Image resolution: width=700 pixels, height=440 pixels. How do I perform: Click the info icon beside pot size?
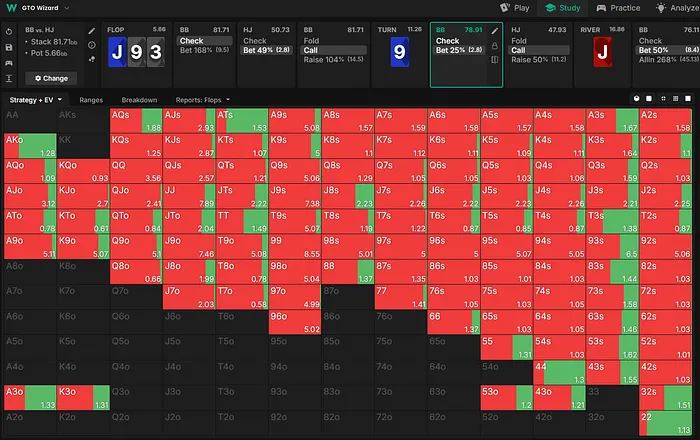pyautogui.click(x=91, y=46)
